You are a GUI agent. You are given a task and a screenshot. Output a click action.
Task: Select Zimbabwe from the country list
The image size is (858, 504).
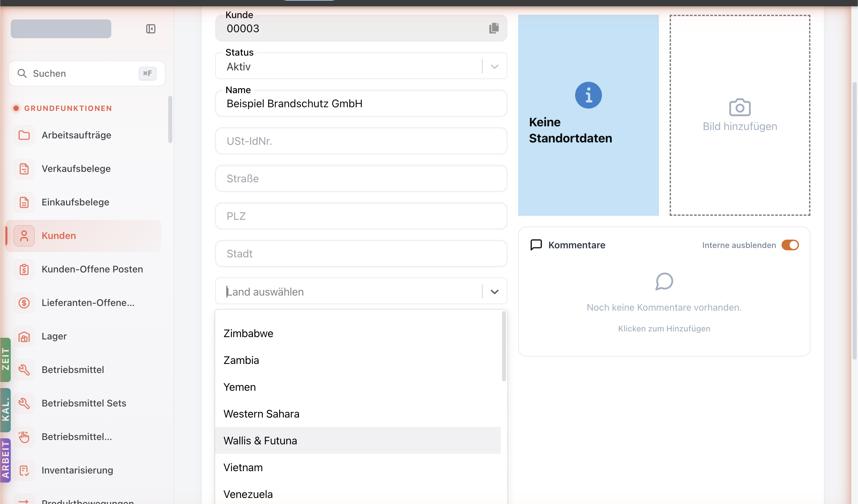tap(358, 333)
